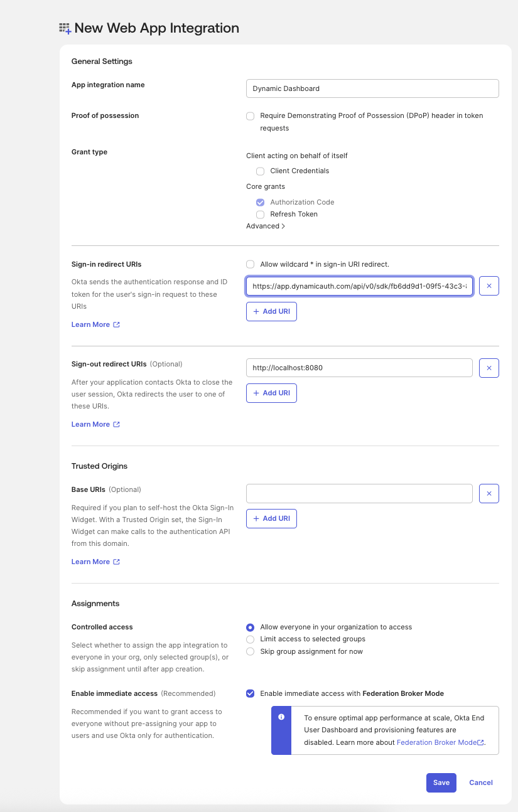
Task: Uncheck Federation Broker Mode immediate access
Action: 251,693
